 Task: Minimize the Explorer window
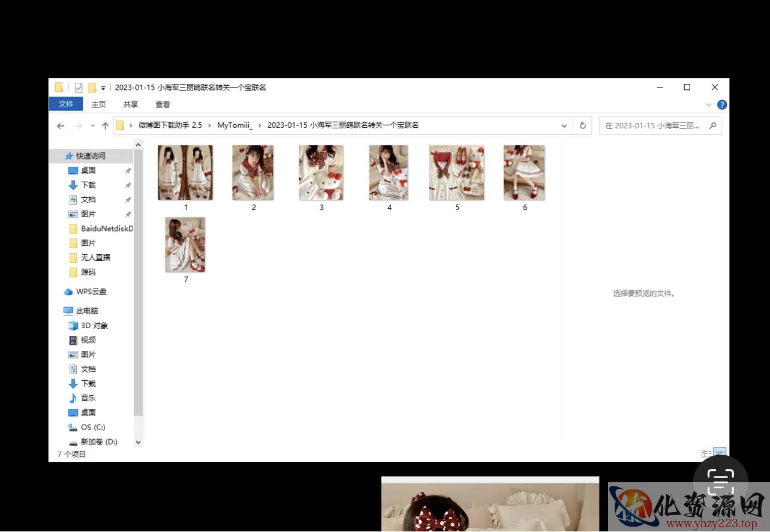pos(660,88)
